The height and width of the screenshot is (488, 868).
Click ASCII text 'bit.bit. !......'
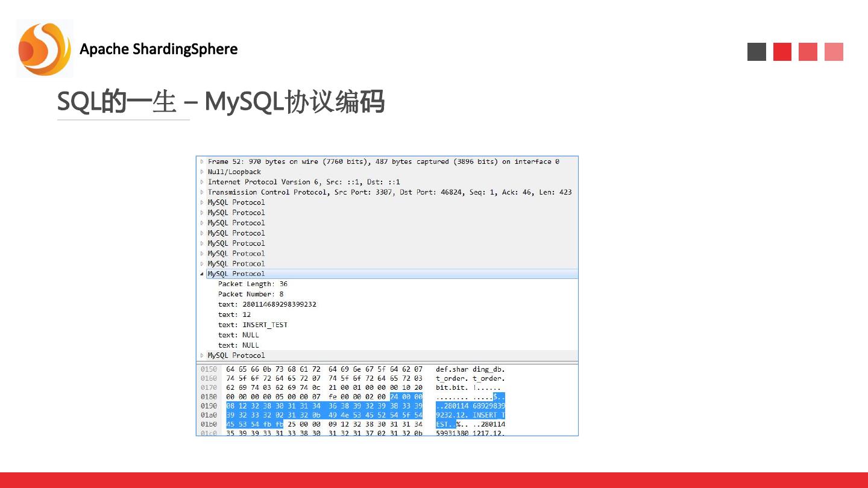tap(468, 387)
